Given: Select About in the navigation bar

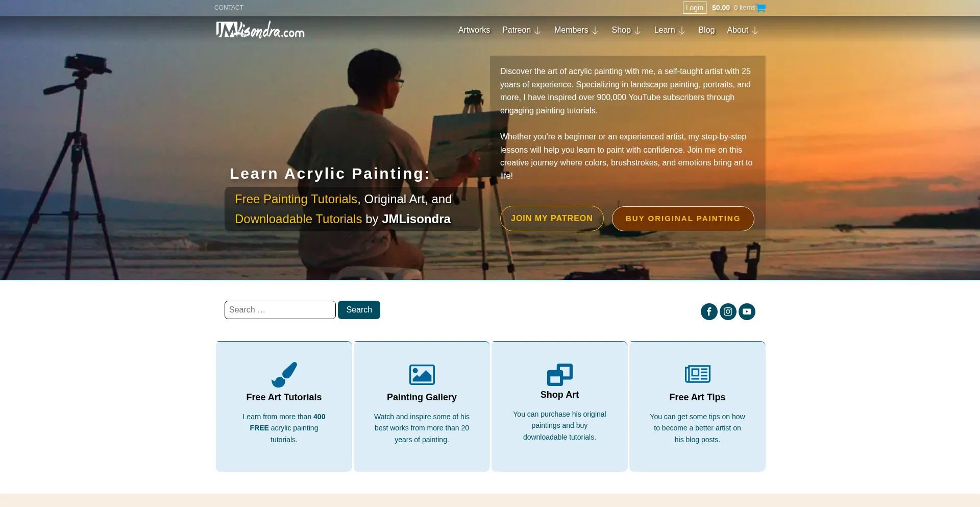Looking at the screenshot, I should click(738, 30).
